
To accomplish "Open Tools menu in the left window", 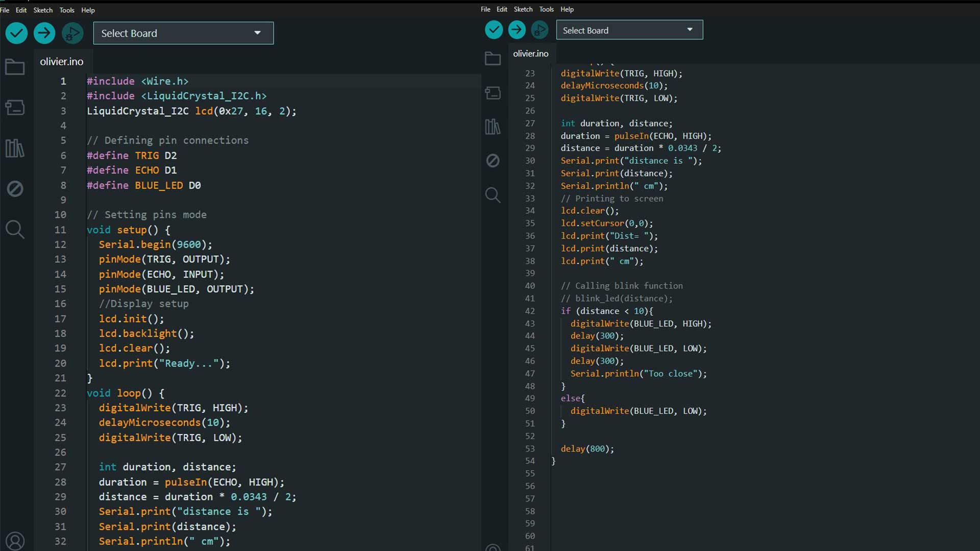I will pyautogui.click(x=67, y=10).
